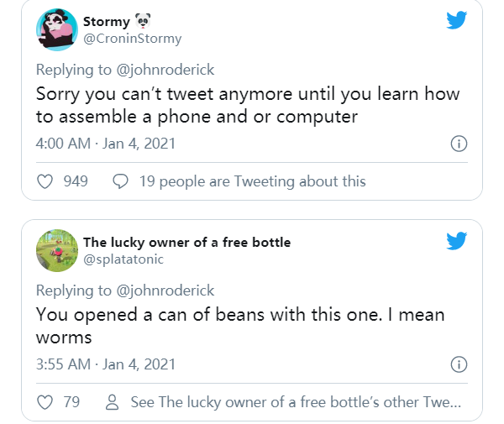The width and height of the screenshot is (504, 424).
Task: Open info icon on Stormy's tweet
Action: point(459,144)
